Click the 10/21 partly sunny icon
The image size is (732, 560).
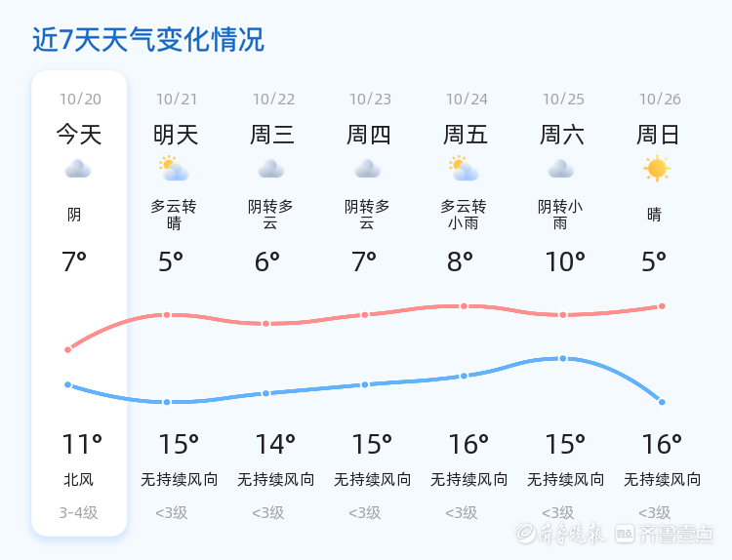click(x=174, y=169)
